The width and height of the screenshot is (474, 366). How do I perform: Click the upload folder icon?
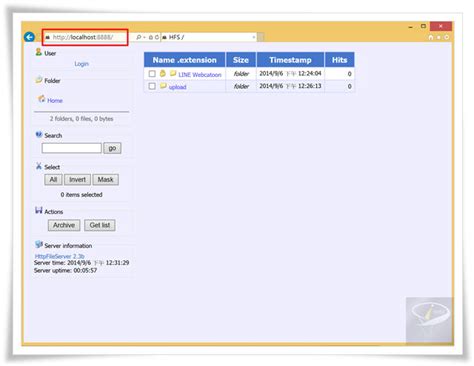click(x=163, y=86)
